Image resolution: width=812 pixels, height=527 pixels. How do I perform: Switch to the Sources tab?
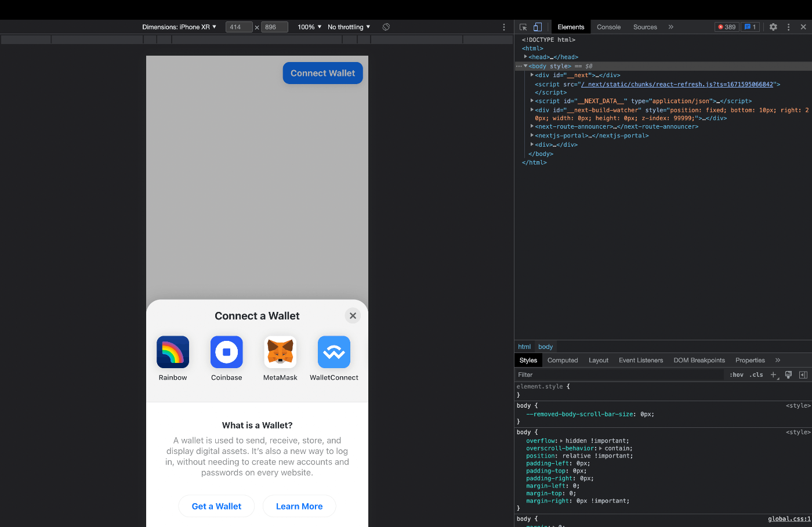645,27
